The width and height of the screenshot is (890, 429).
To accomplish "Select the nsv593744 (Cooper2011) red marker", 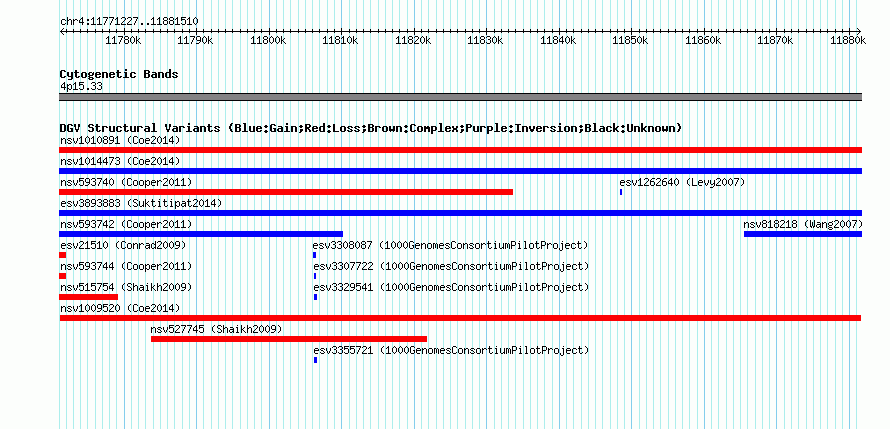I will [x=62, y=276].
